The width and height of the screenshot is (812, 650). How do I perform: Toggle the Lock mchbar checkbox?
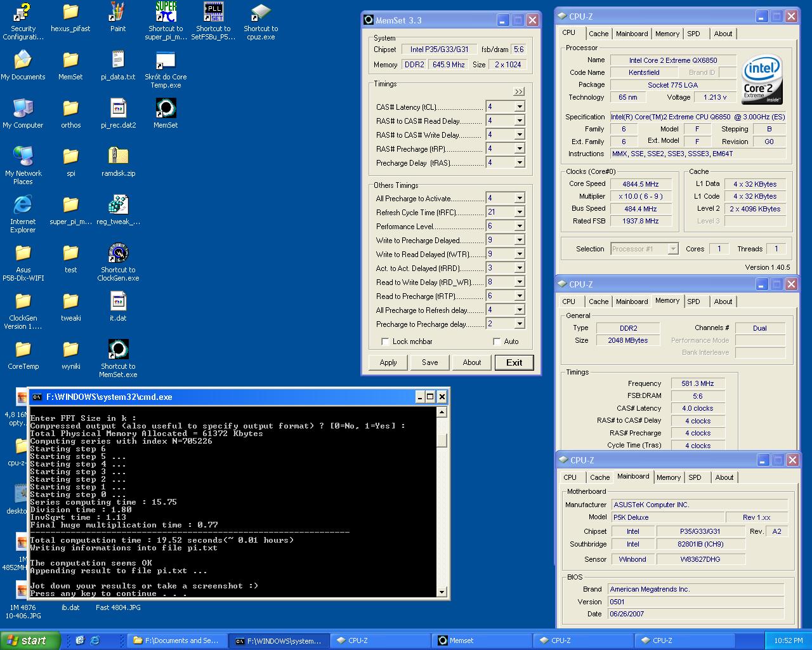point(385,342)
